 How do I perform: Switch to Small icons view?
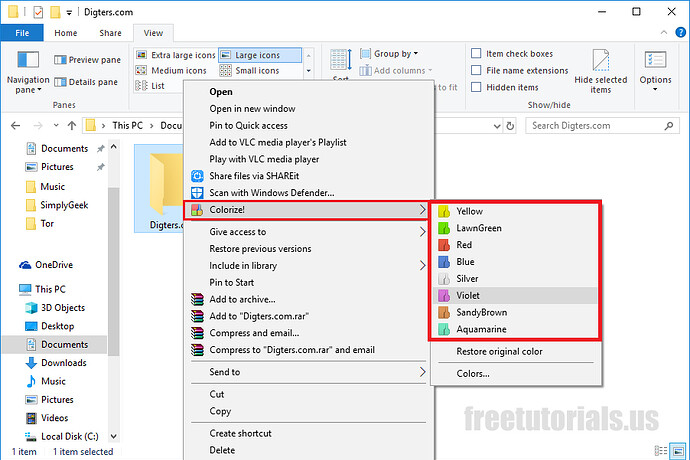coord(250,70)
